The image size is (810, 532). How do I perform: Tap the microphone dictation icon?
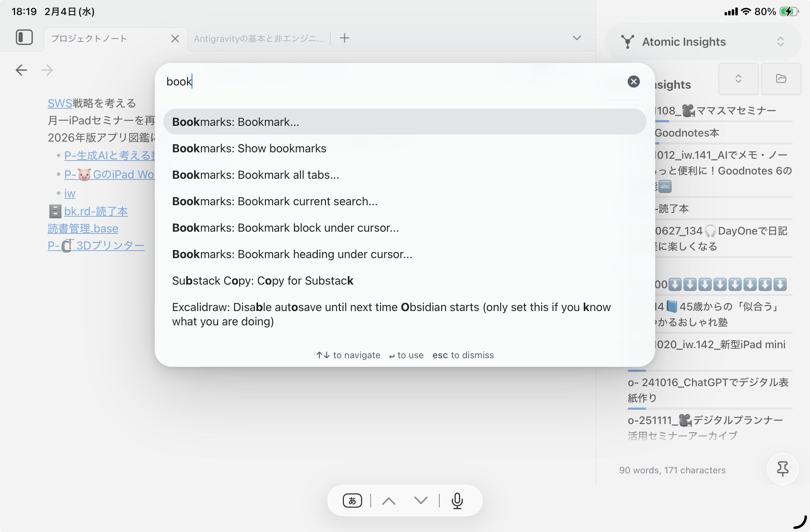click(457, 501)
